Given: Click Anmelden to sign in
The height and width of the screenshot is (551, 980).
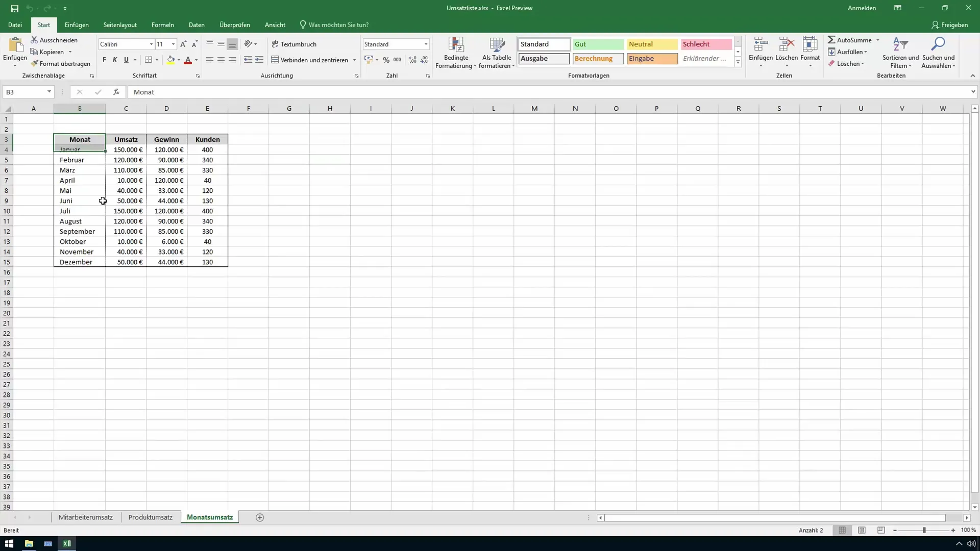Looking at the screenshot, I should (862, 8).
